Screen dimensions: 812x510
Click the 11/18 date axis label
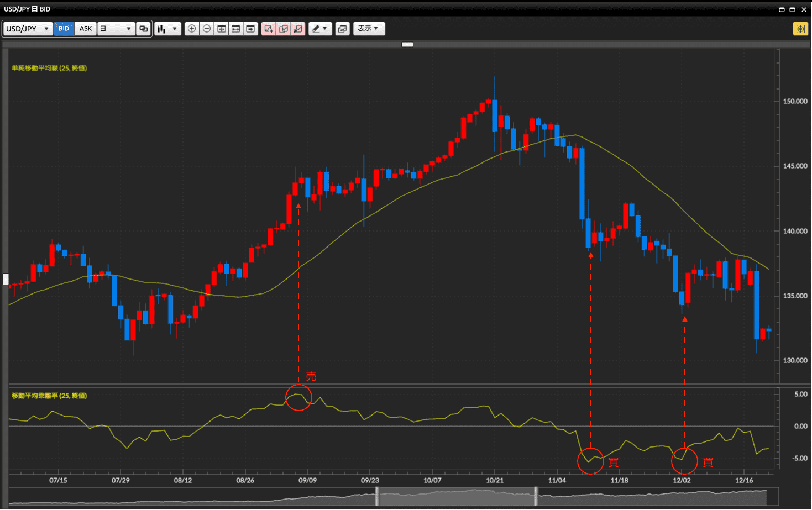pos(619,480)
